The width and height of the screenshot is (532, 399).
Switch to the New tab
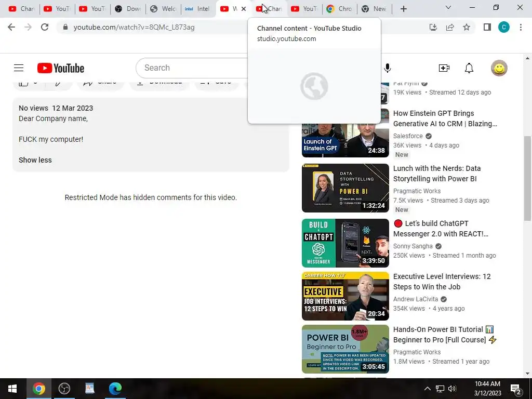click(x=374, y=9)
